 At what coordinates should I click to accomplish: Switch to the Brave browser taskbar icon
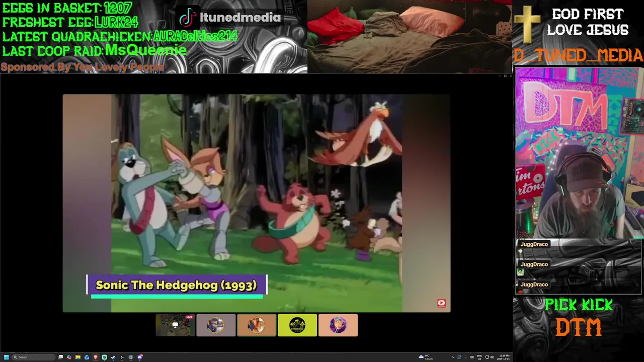pos(96,357)
